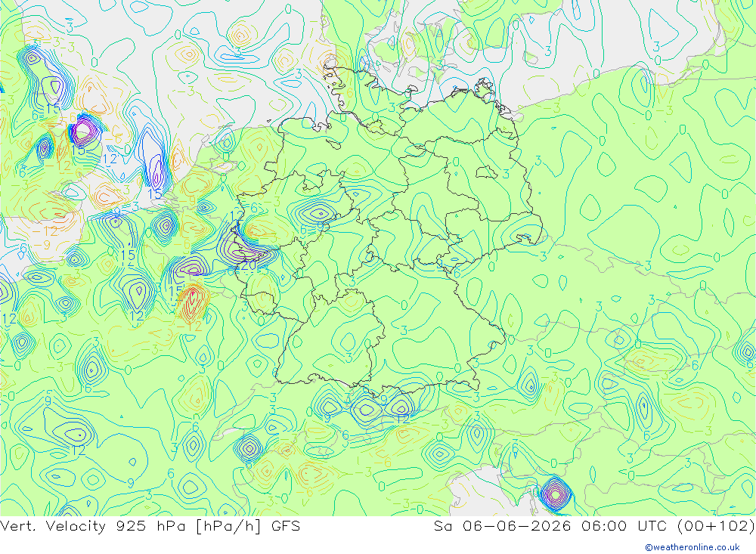This screenshot has height=554, width=756.
Task: Click the contour label '20' on the map
Action: (x=248, y=265)
